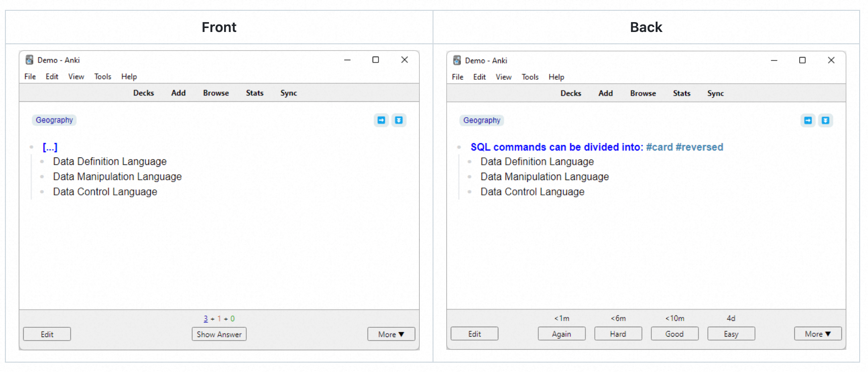The height and width of the screenshot is (372, 868).
Task: Mark the card as Easy
Action: [x=731, y=334]
